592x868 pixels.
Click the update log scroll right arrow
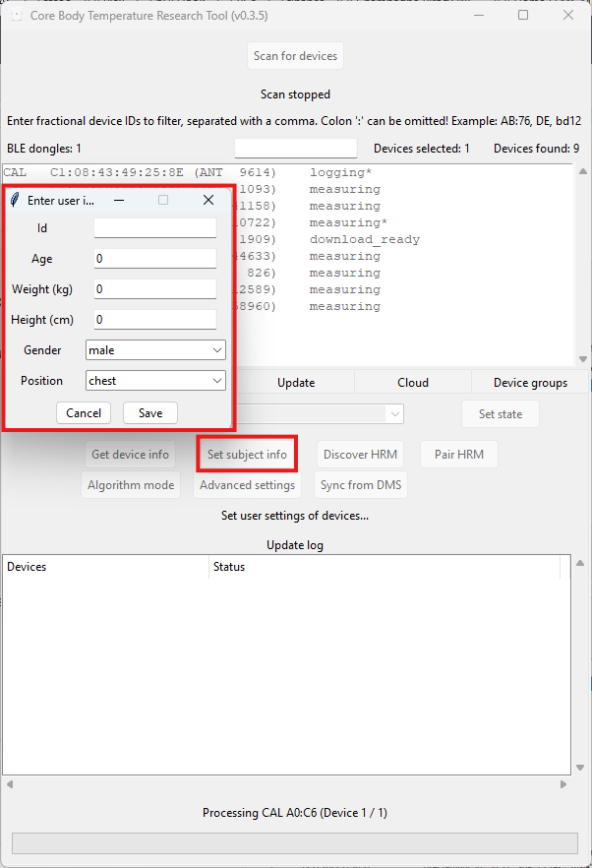[563, 783]
